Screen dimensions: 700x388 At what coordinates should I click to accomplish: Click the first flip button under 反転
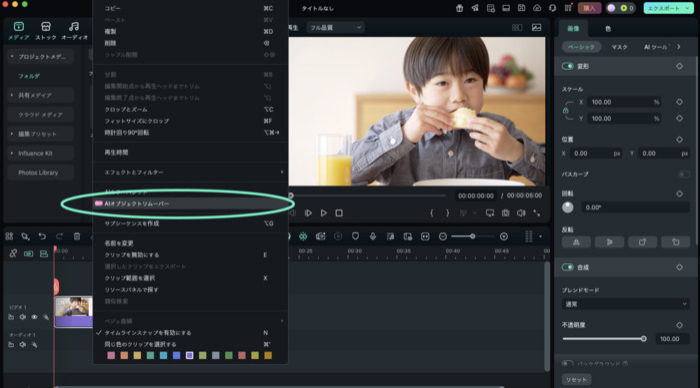tap(576, 242)
